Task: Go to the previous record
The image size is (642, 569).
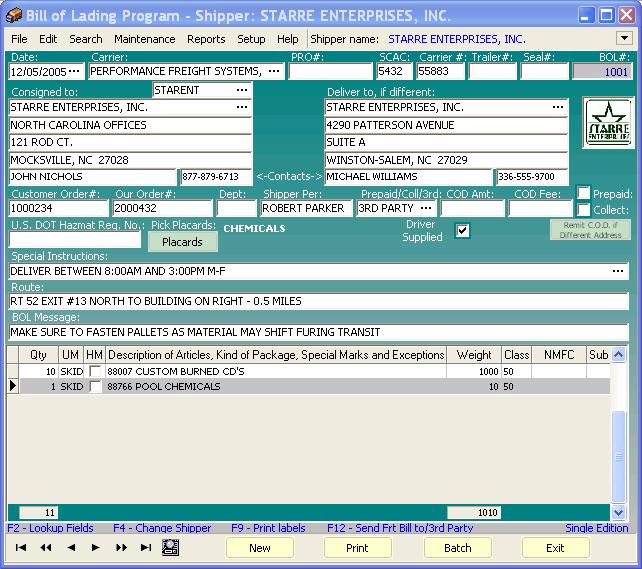Action: [x=71, y=548]
